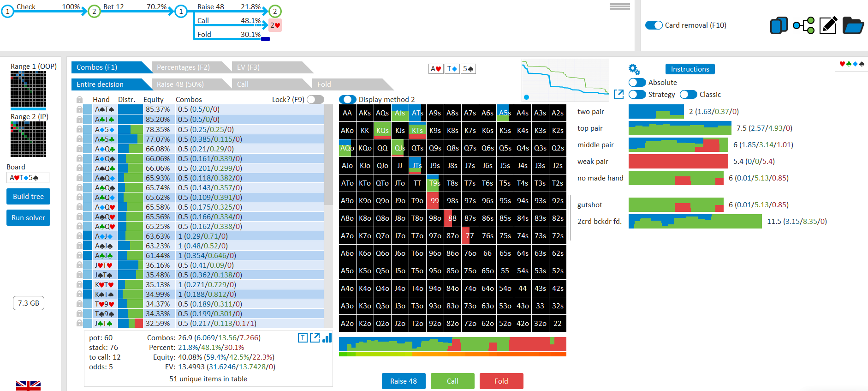Select the AQo cell in matrix
This screenshot has height=391, width=868.
[x=347, y=148]
